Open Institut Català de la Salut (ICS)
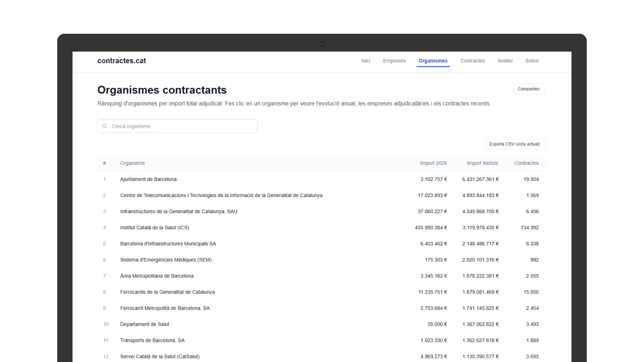This screenshot has width=644, height=362. click(154, 228)
